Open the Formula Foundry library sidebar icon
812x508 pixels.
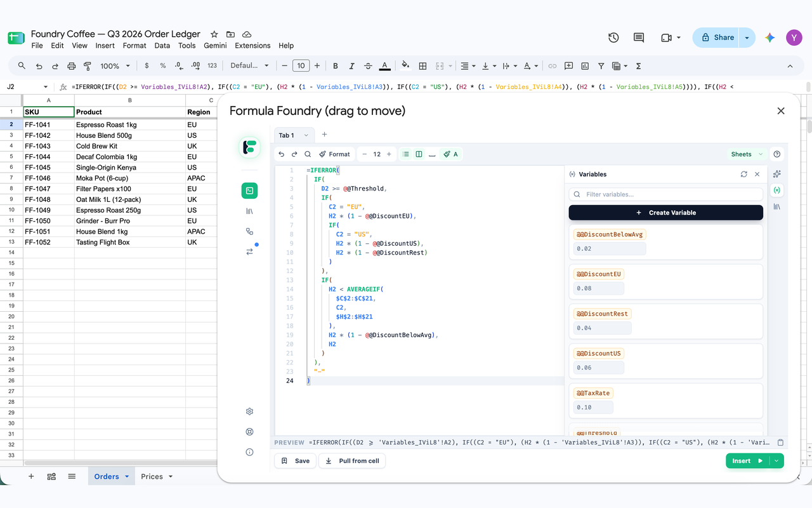tap(249, 211)
